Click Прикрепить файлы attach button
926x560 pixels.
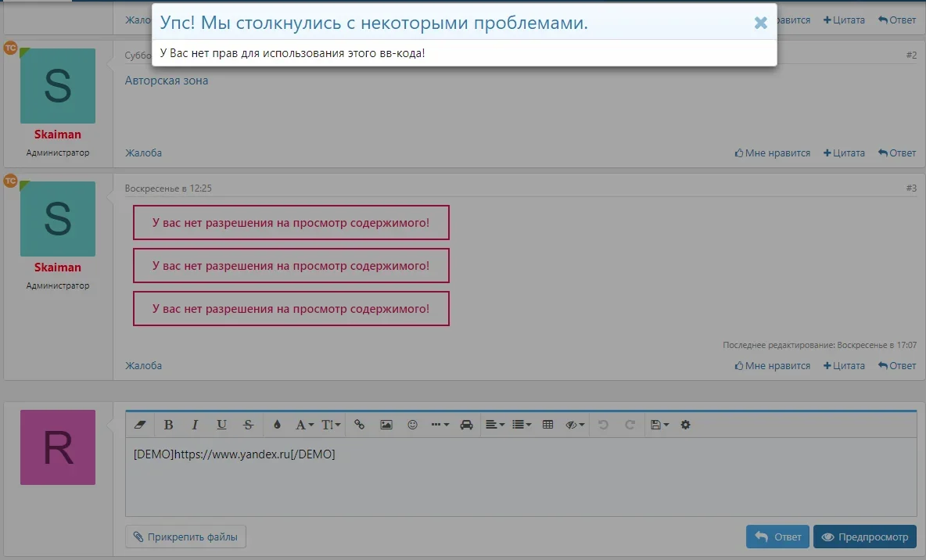point(185,537)
